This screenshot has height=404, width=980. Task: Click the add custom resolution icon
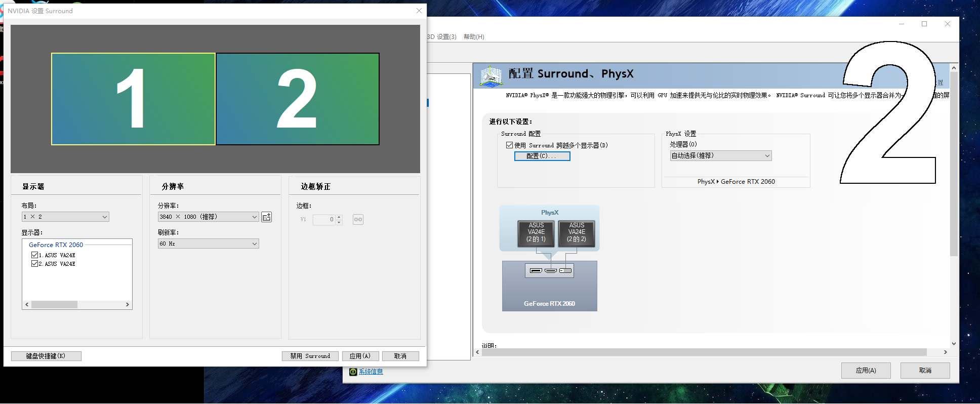pyautogui.click(x=267, y=217)
